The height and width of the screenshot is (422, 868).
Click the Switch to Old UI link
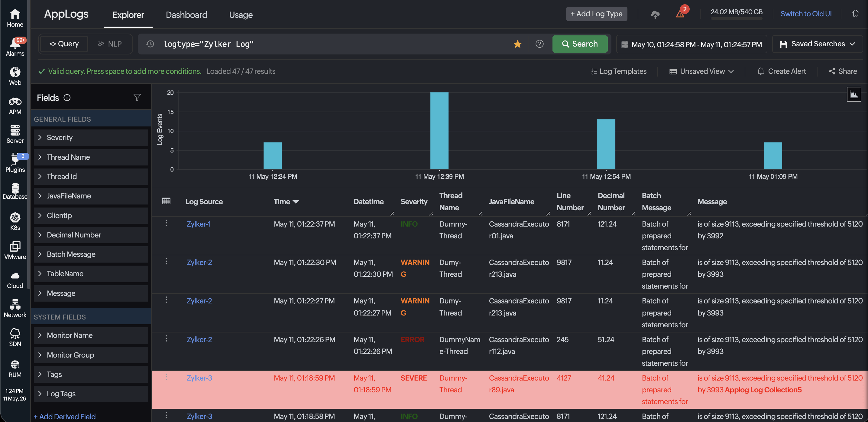pyautogui.click(x=806, y=14)
